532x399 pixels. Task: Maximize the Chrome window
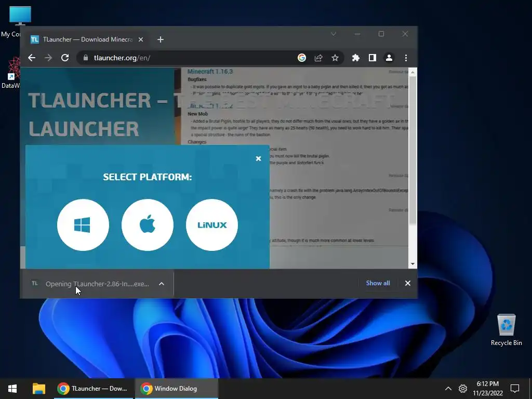(x=381, y=34)
